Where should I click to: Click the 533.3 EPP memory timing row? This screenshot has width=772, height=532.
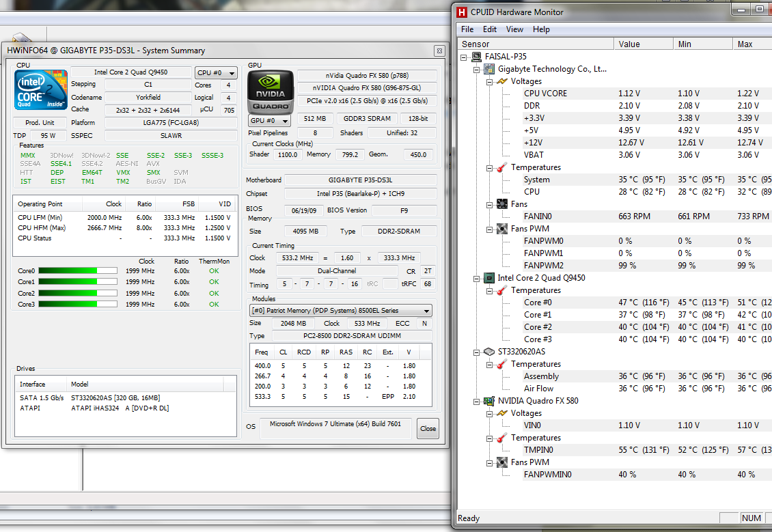pyautogui.click(x=341, y=397)
